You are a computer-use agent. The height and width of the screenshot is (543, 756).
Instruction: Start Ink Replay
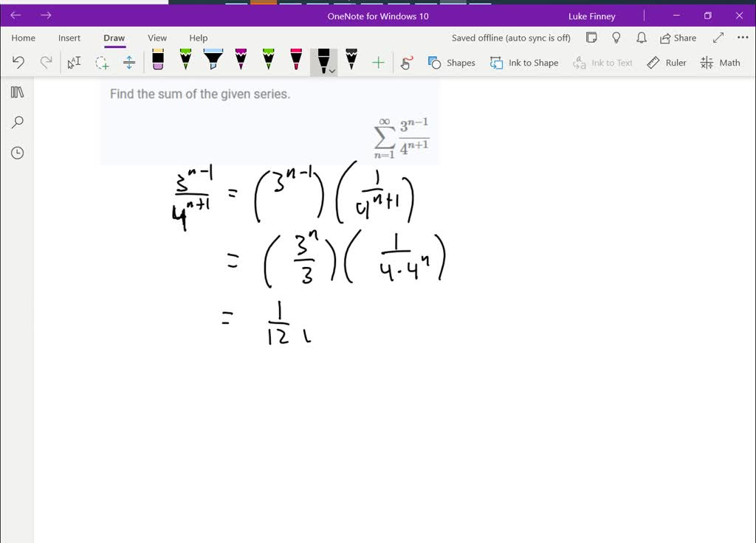coord(406,62)
